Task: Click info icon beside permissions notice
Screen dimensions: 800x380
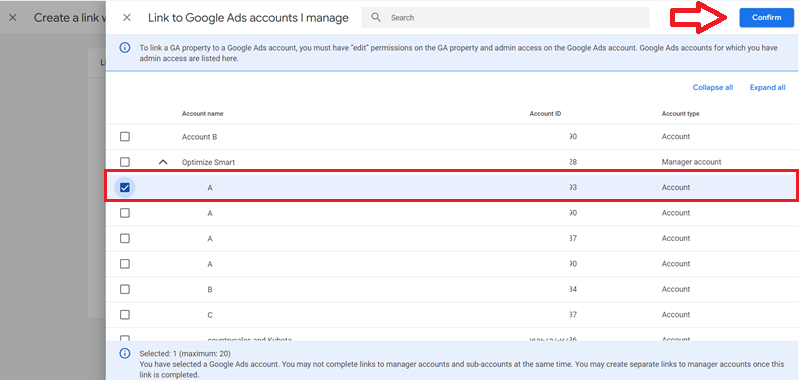Action: click(124, 48)
